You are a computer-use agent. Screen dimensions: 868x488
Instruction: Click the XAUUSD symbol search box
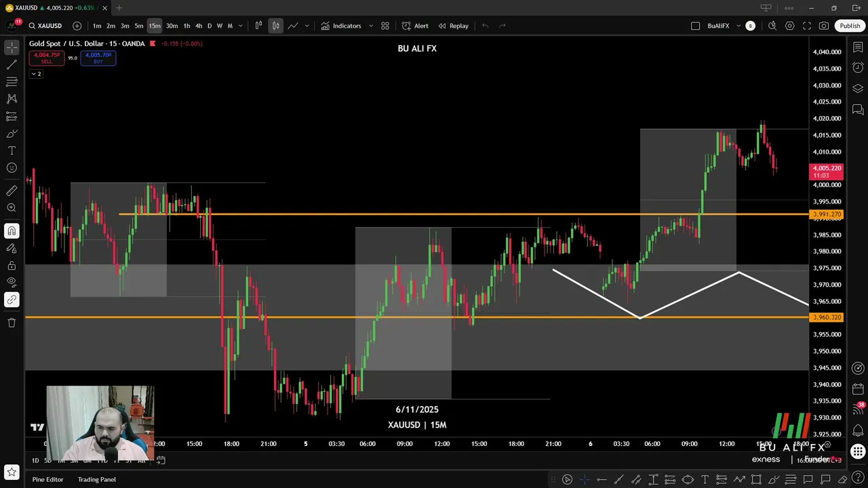pos(46,26)
